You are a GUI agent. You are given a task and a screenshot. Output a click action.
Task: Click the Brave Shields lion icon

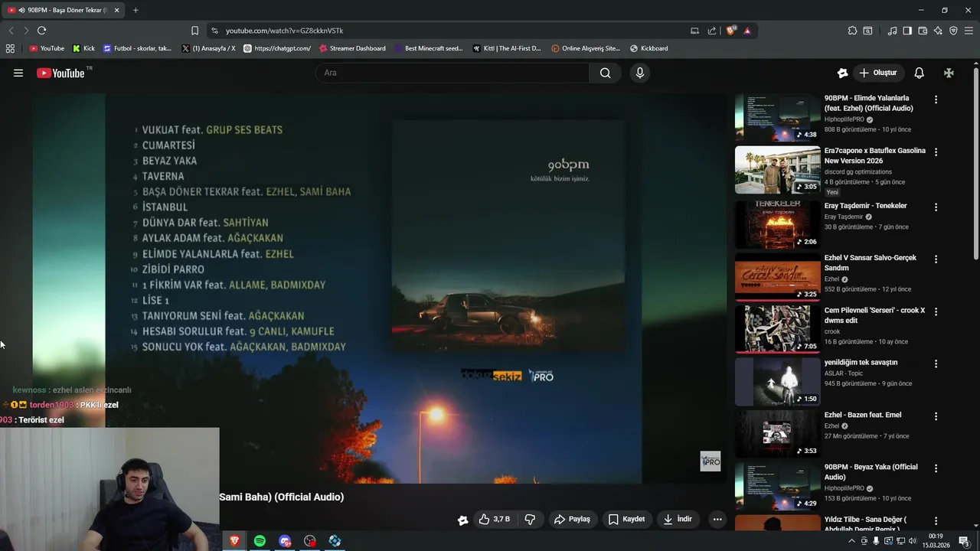pos(730,31)
